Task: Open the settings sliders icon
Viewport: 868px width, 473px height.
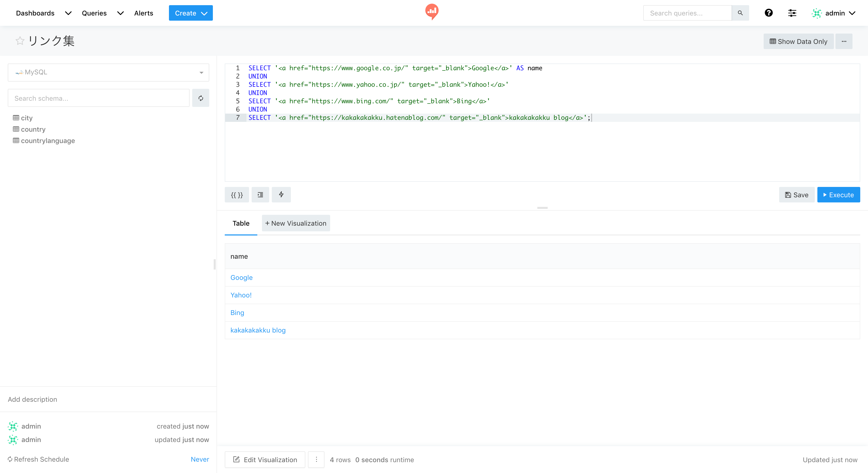Action: 792,13
